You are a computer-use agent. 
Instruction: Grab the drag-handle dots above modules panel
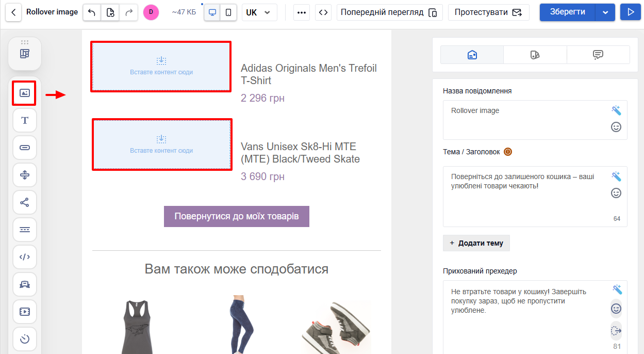pos(25,41)
